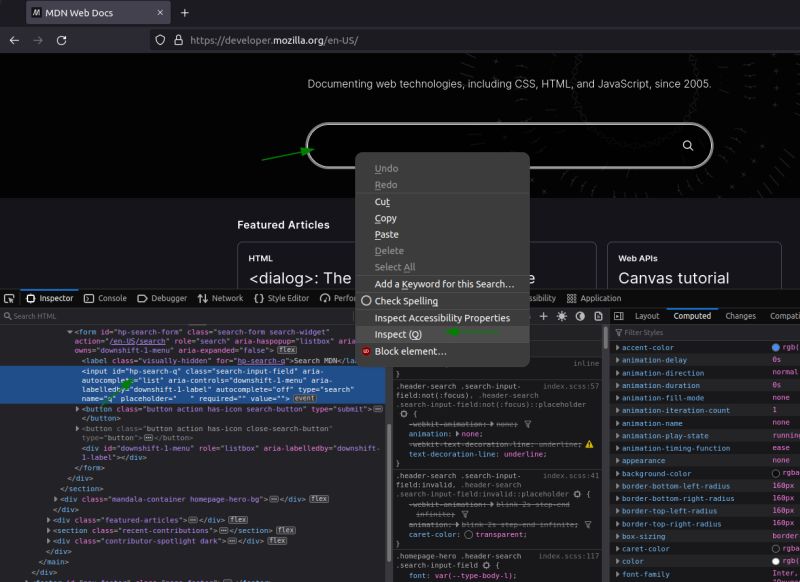The width and height of the screenshot is (800, 582).
Task: Expand the recent-contributions section node
Action: 48,530
